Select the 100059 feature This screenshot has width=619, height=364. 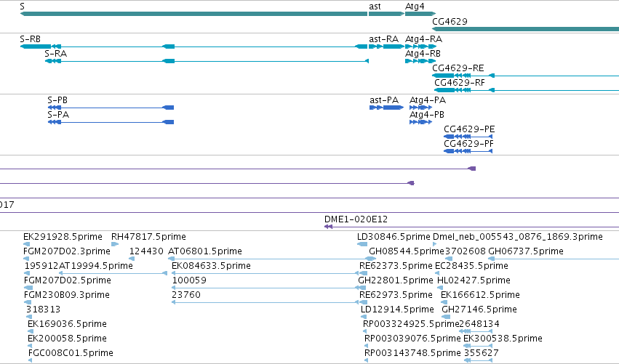265,288
